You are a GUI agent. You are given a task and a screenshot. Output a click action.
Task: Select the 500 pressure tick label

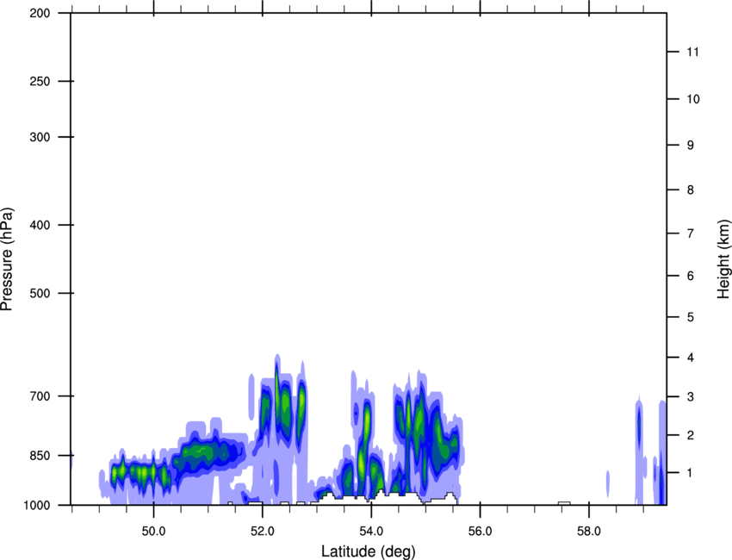click(x=40, y=293)
